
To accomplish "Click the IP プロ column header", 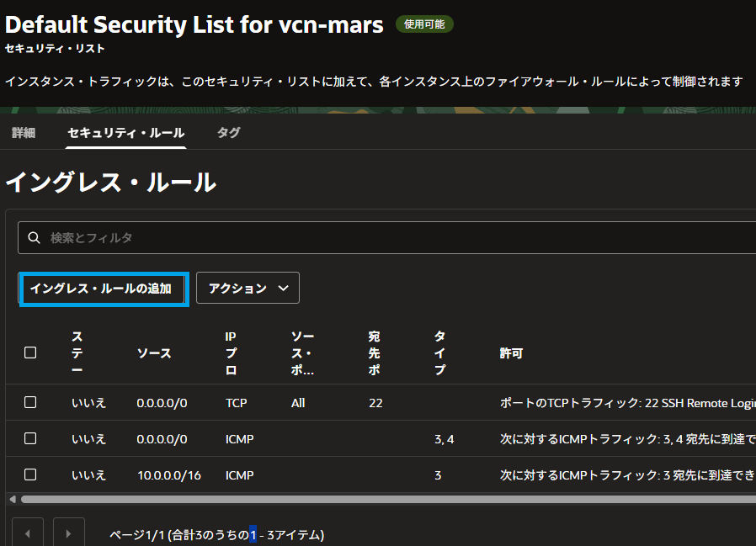I will tap(232, 353).
